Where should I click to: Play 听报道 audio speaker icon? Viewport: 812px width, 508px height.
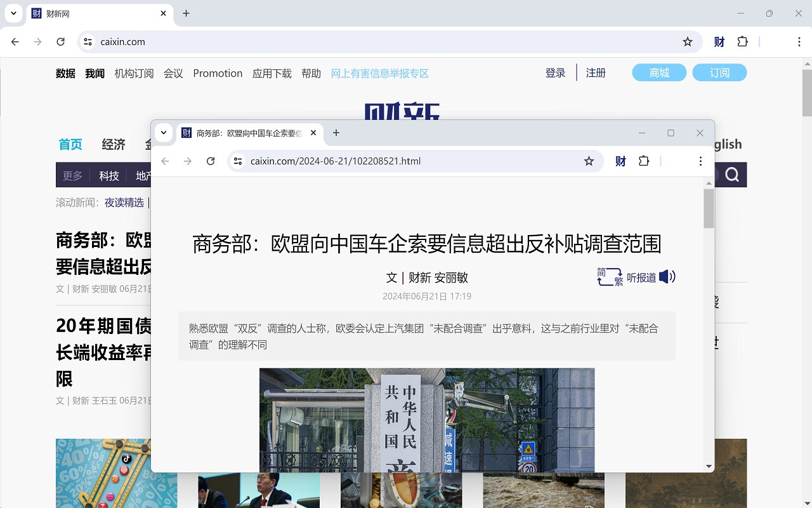[667, 277]
